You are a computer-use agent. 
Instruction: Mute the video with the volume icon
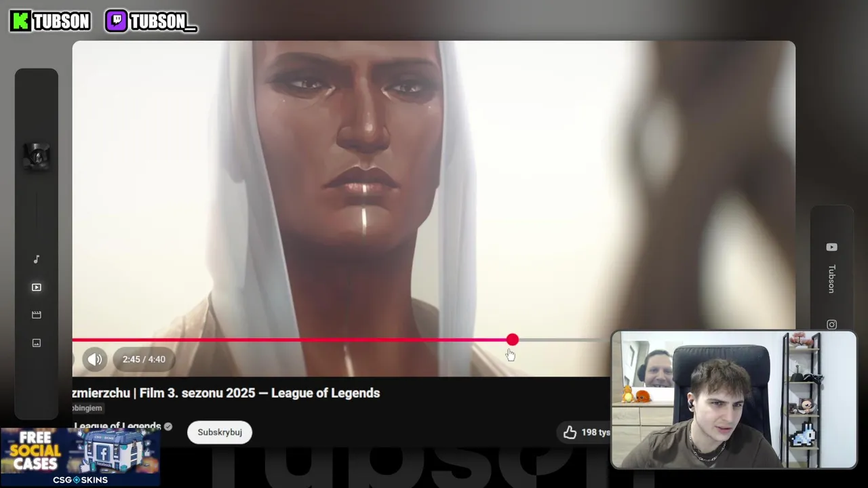(95, 359)
